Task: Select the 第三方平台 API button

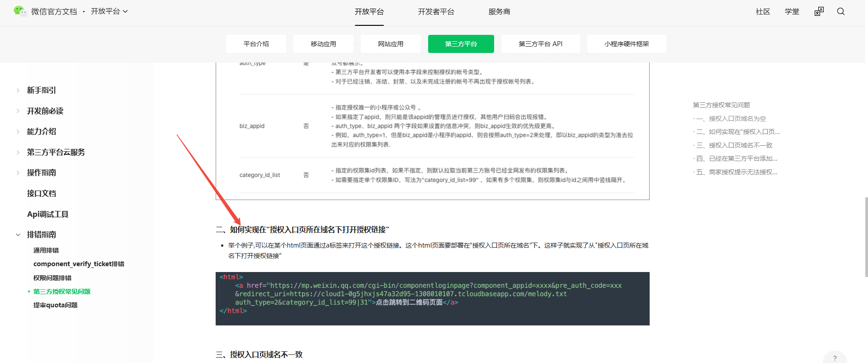Action: click(541, 44)
